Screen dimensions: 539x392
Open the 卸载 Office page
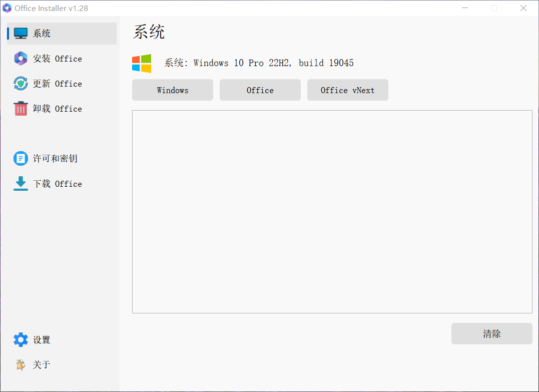click(62, 109)
